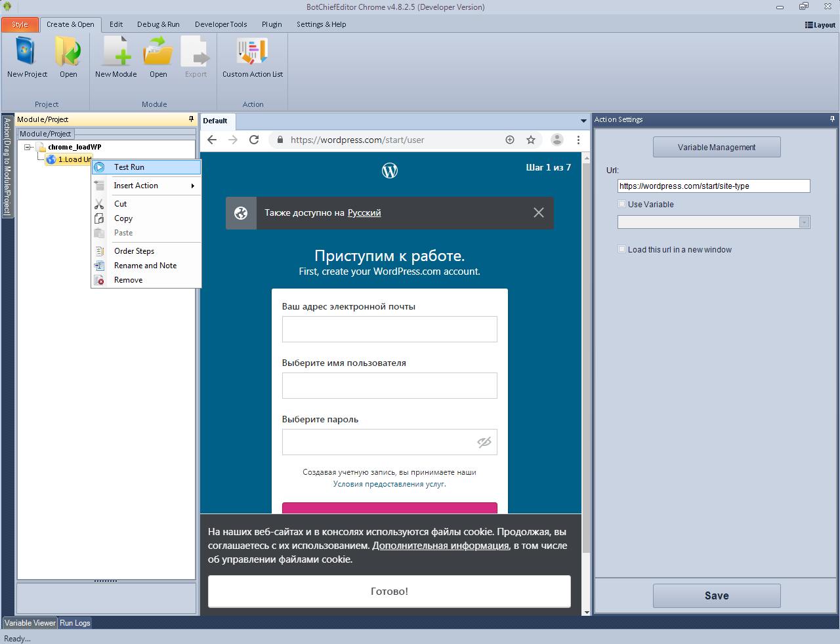Select Test Run from context menu
Viewport: 840px width, 644px height.
129,167
